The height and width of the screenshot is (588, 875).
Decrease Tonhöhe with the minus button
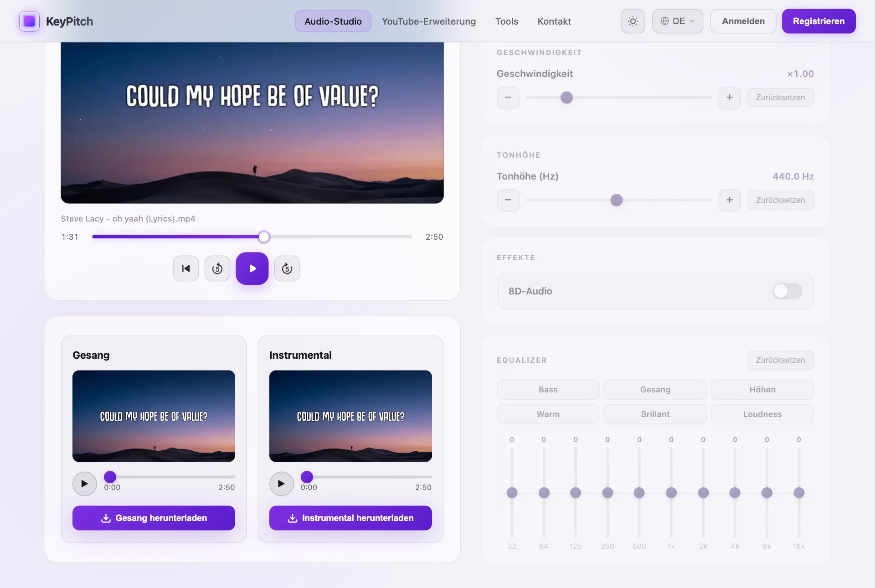[508, 200]
